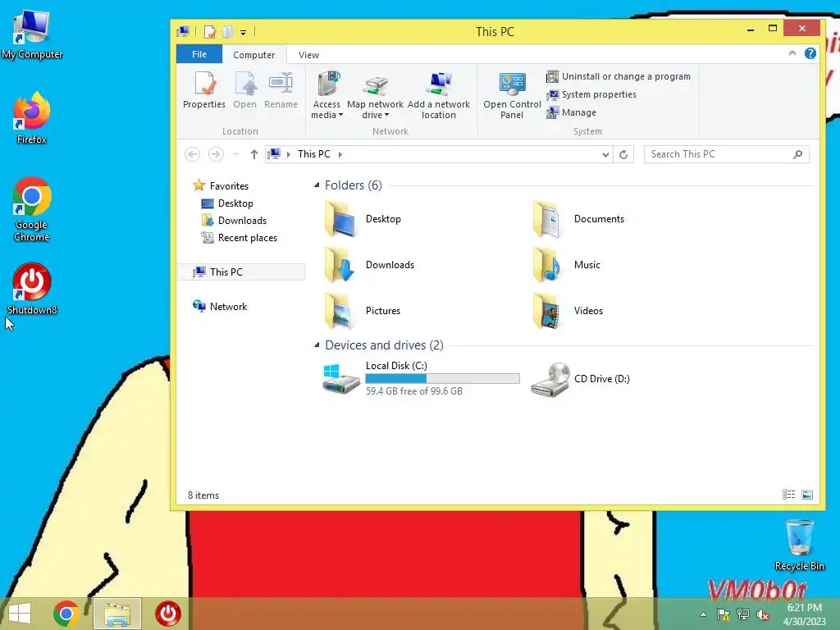Select the Documents folder icon
The width and height of the screenshot is (840, 630).
(x=547, y=218)
